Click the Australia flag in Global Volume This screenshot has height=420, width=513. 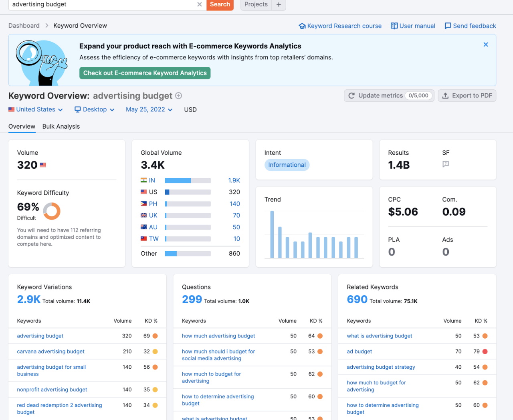coord(143,227)
